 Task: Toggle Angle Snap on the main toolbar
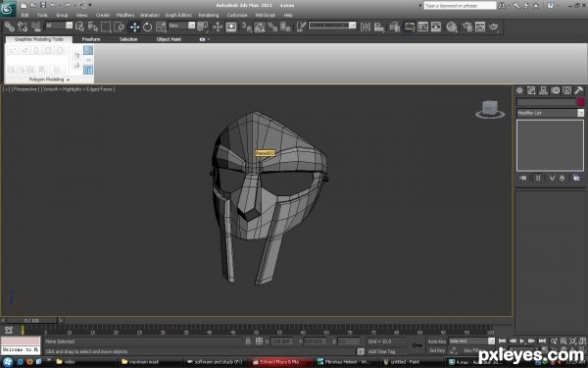[x=260, y=26]
